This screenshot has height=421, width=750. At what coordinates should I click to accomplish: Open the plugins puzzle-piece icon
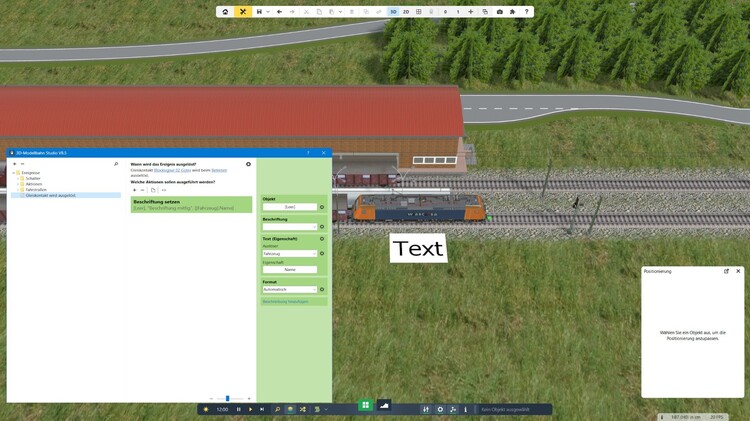pyautogui.click(x=512, y=11)
